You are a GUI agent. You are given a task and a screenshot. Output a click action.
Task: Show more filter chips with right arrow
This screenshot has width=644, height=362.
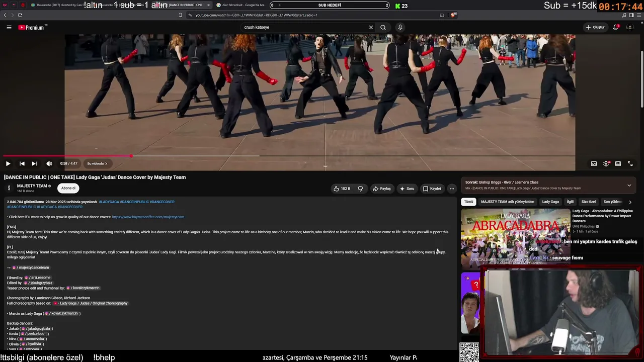click(x=630, y=202)
